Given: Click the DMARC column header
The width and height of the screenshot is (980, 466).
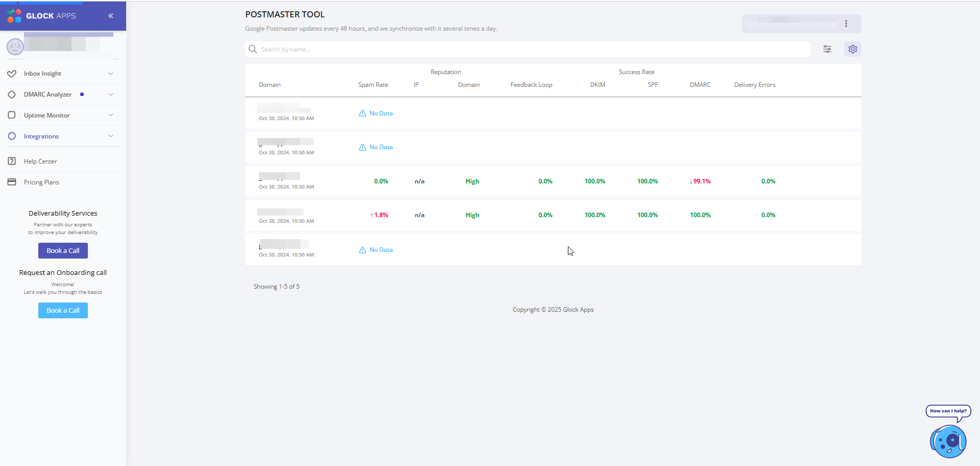Looking at the screenshot, I should tap(700, 85).
